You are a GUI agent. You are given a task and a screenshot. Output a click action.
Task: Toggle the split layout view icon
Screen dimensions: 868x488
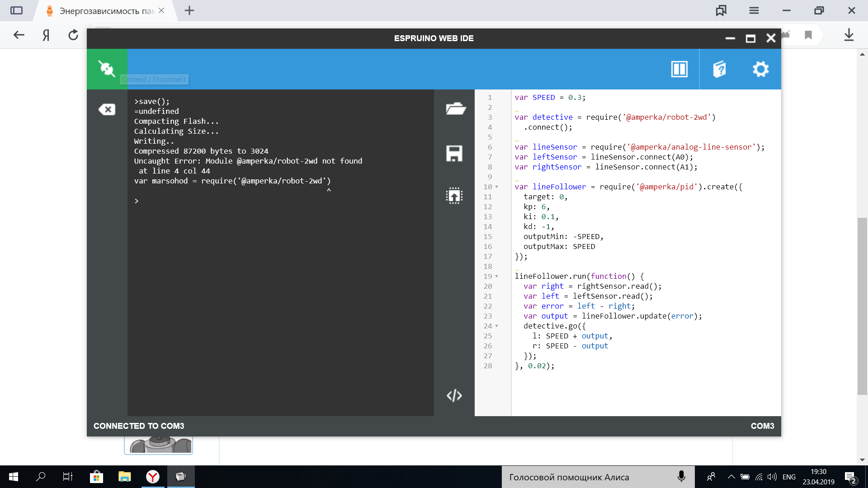pos(679,69)
